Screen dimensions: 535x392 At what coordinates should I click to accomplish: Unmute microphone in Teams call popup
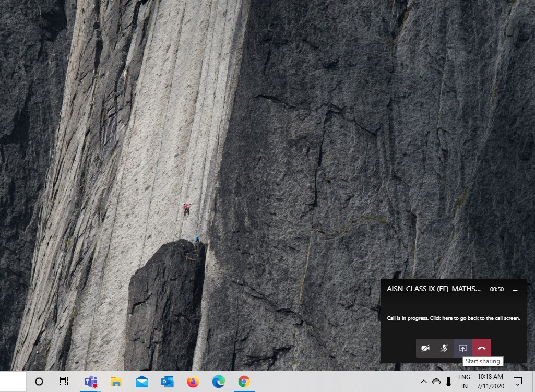tap(444, 348)
